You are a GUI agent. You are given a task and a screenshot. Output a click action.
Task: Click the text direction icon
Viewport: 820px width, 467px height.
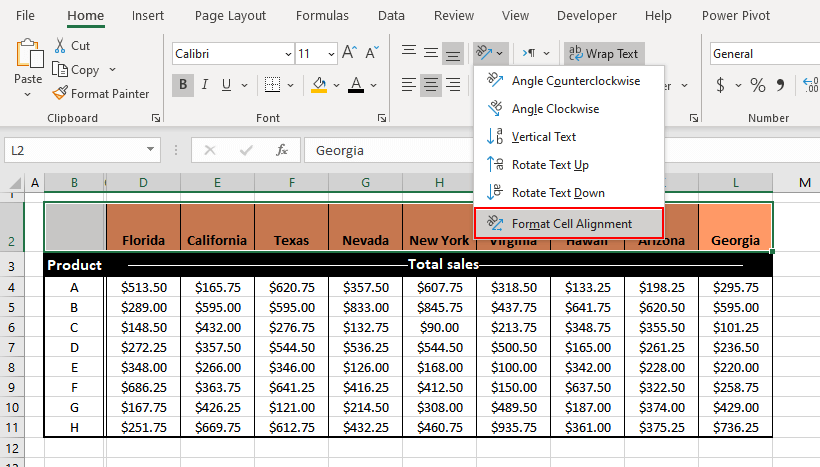point(529,53)
